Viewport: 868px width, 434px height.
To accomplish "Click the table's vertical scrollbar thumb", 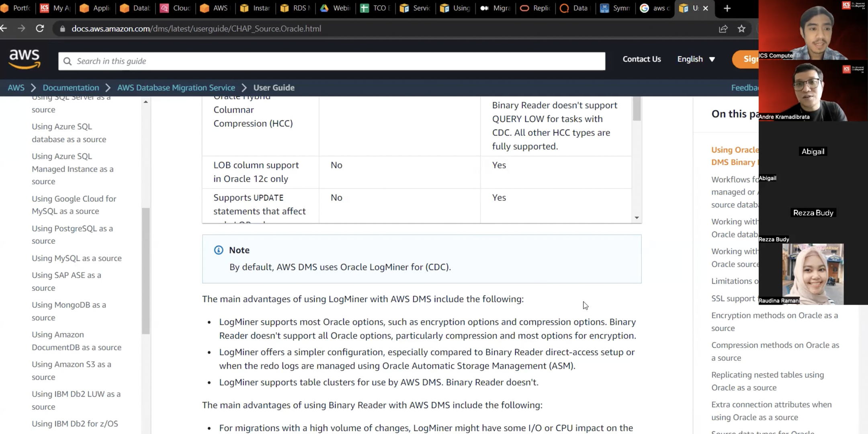I will tap(637, 108).
